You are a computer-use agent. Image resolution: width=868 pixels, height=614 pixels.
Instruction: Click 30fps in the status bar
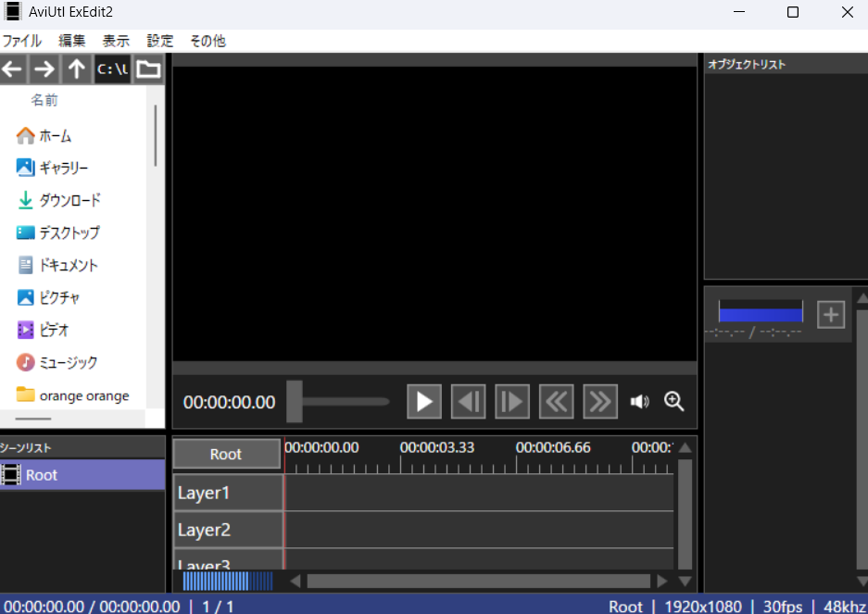coord(783,607)
